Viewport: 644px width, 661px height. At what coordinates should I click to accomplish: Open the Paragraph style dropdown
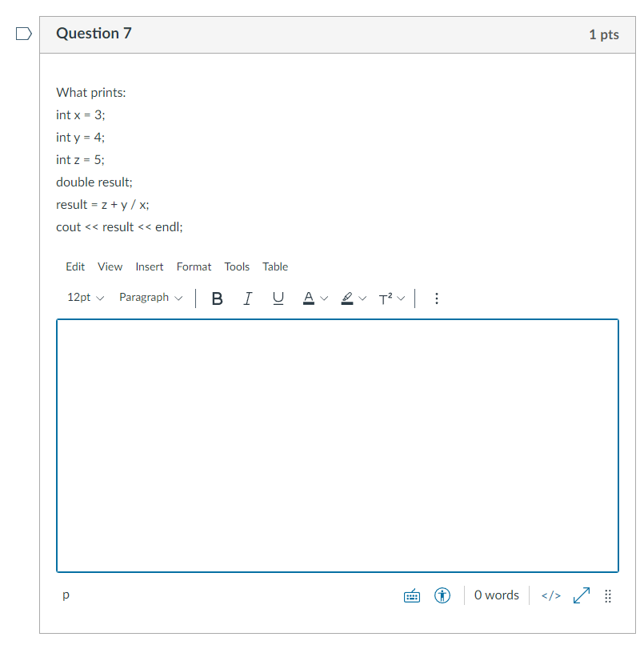(150, 297)
